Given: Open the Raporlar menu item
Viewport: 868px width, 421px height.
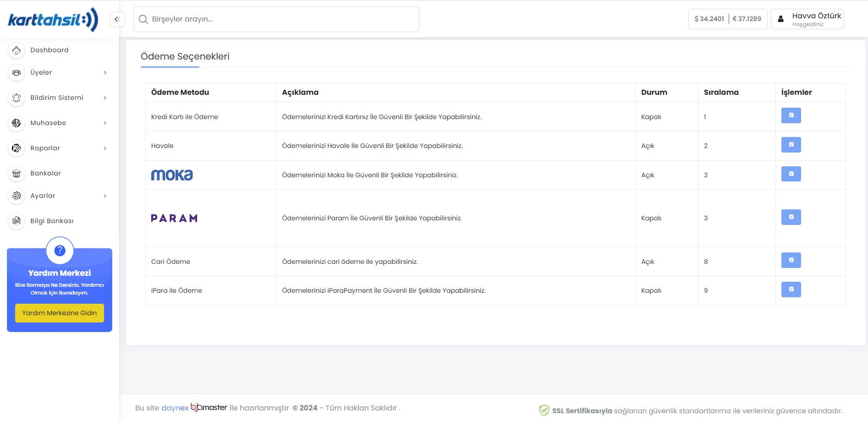Looking at the screenshot, I should point(45,148).
